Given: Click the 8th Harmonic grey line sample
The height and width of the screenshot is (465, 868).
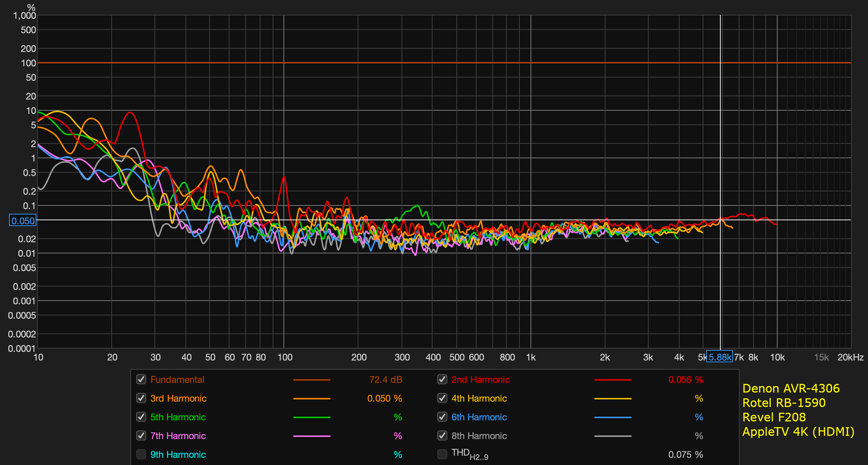Looking at the screenshot, I should coord(613,436).
